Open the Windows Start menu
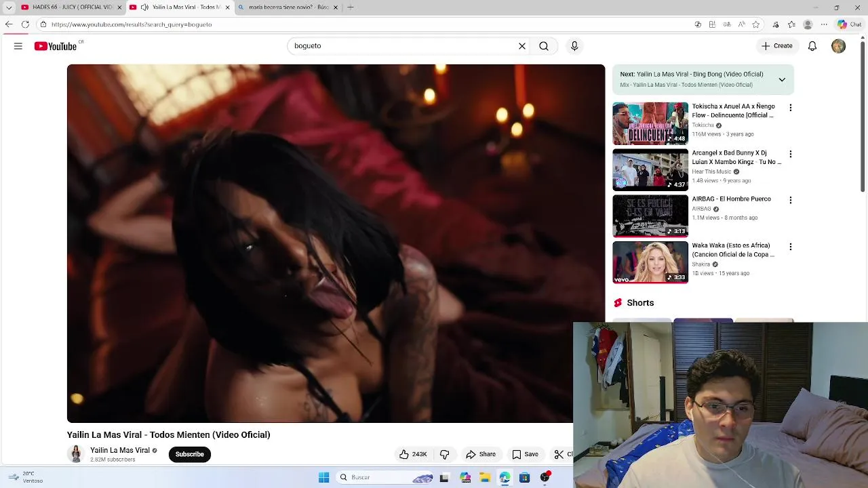This screenshot has height=488, width=868. [x=324, y=477]
